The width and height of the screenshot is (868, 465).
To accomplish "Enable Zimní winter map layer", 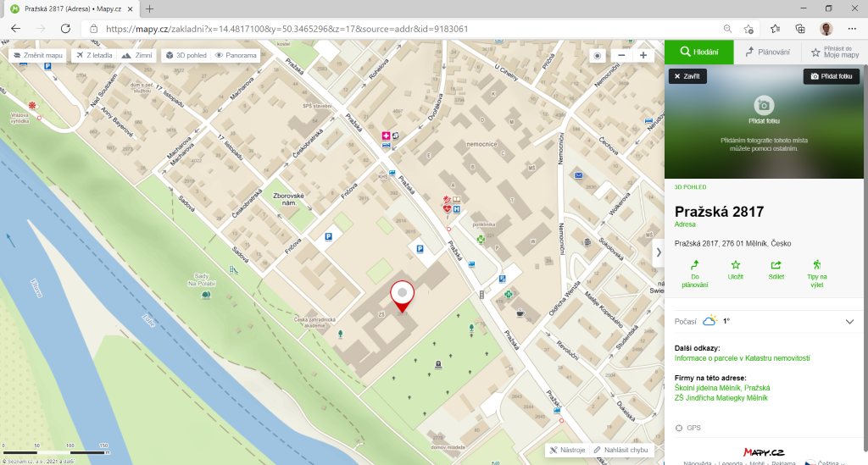I will click(138, 55).
